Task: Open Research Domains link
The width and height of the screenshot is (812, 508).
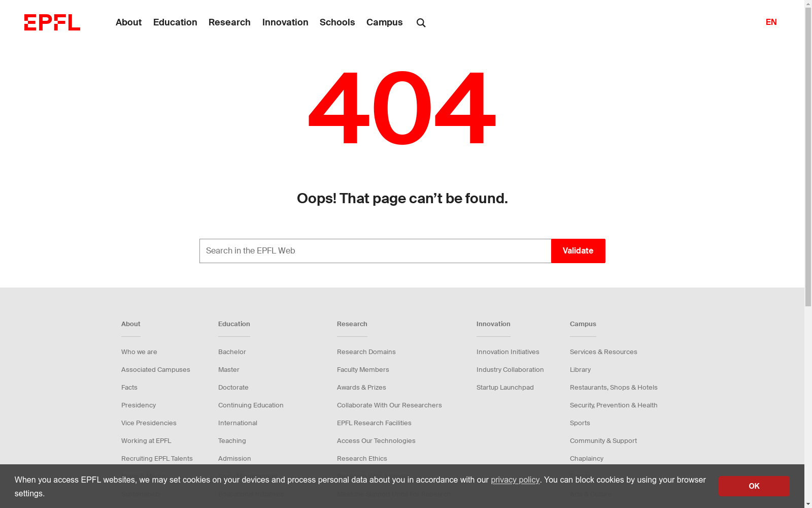Action: click(366, 352)
